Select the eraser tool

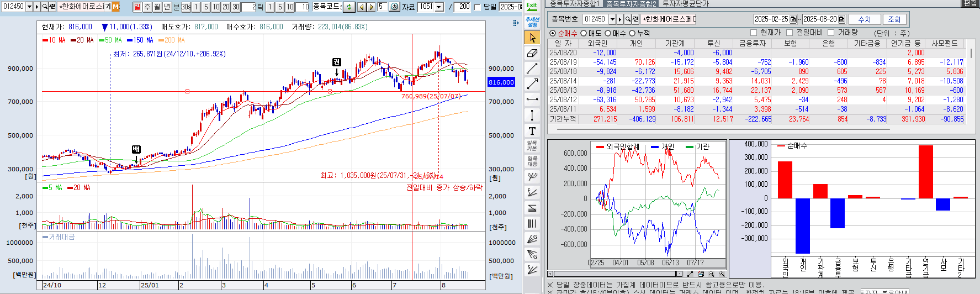click(x=532, y=53)
